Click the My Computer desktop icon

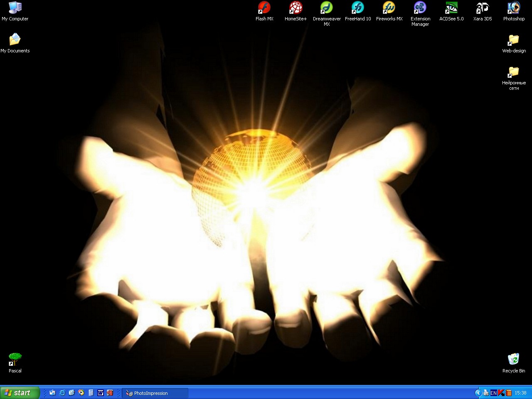pos(15,8)
